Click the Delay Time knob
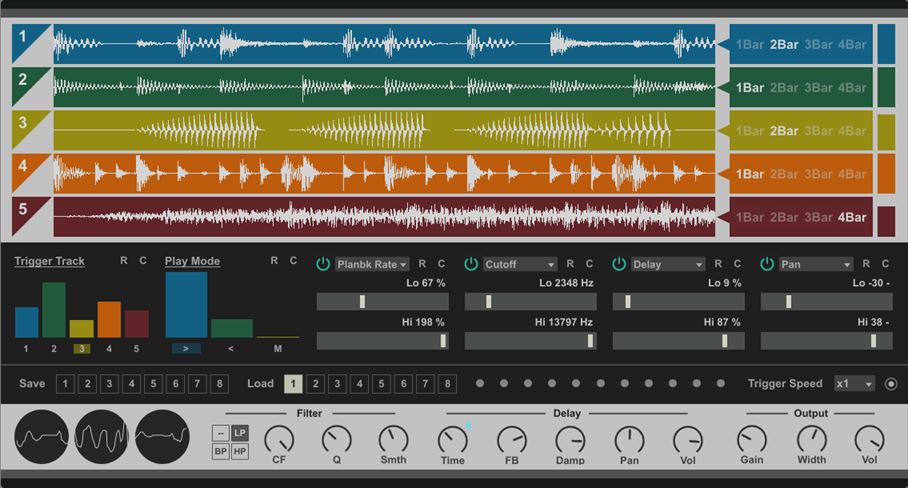The image size is (908, 488). 452,438
